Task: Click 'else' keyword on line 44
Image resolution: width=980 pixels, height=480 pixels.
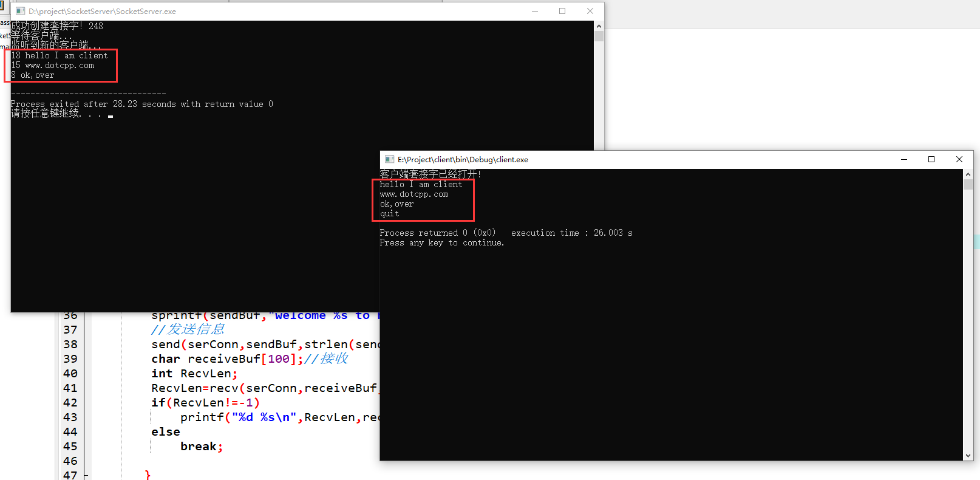Action: point(166,431)
